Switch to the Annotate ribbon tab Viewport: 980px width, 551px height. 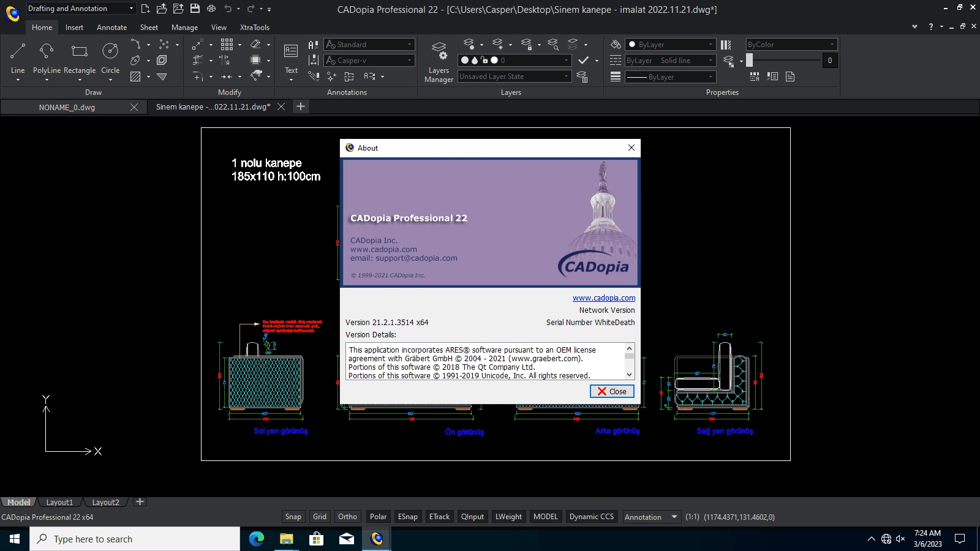click(x=112, y=28)
